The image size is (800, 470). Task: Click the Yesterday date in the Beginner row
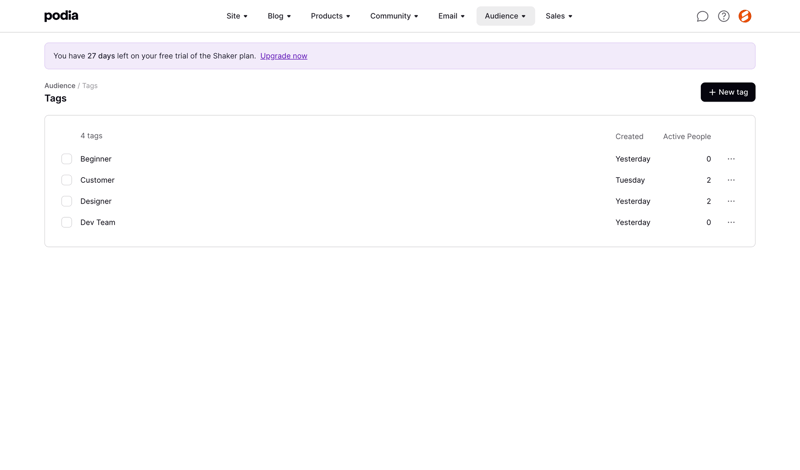tap(633, 159)
